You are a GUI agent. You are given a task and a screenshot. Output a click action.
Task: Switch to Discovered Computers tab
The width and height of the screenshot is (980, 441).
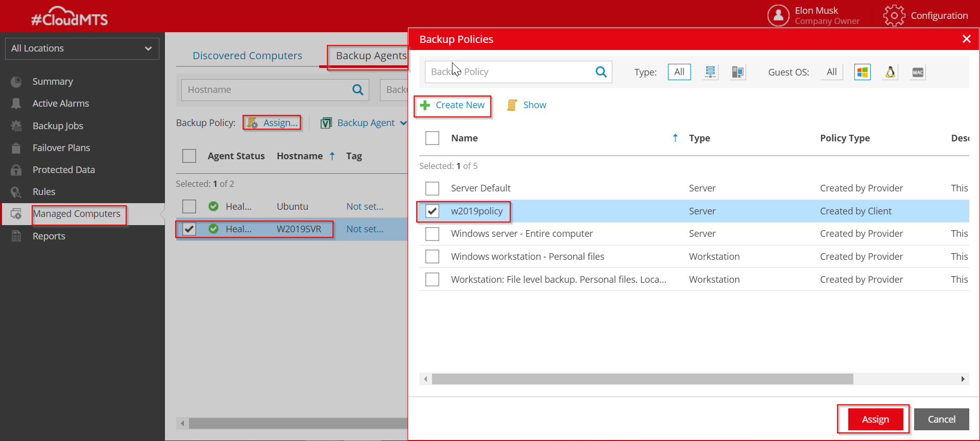click(x=247, y=56)
